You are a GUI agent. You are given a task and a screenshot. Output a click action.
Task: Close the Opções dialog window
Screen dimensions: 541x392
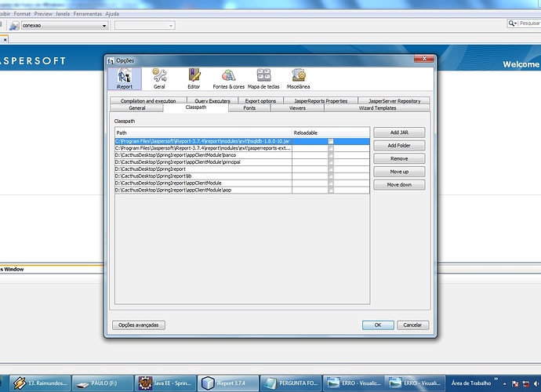tap(424, 59)
